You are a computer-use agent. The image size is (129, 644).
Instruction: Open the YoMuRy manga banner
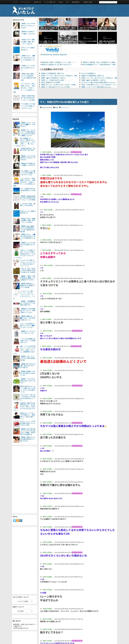coord(52,49)
